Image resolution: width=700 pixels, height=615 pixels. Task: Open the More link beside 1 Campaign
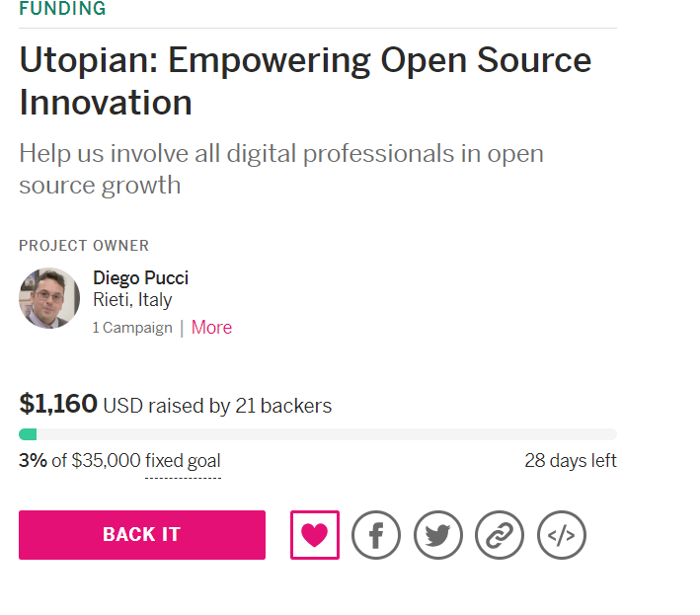(x=211, y=328)
